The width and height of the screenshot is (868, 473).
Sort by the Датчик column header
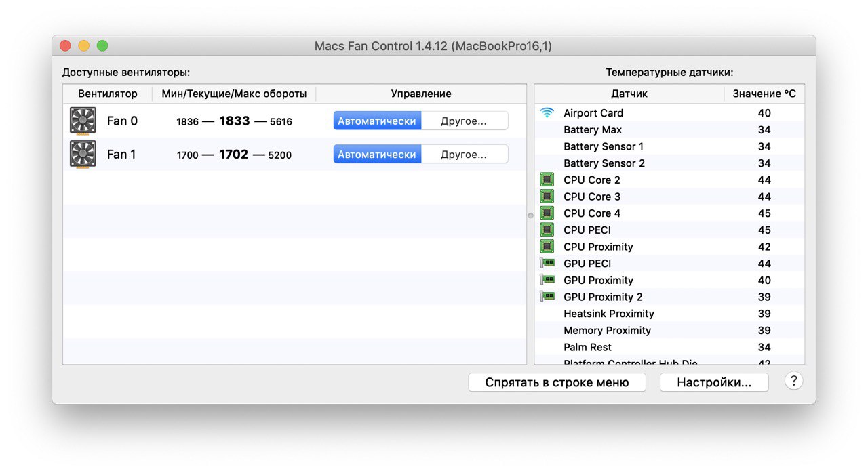[x=629, y=94]
